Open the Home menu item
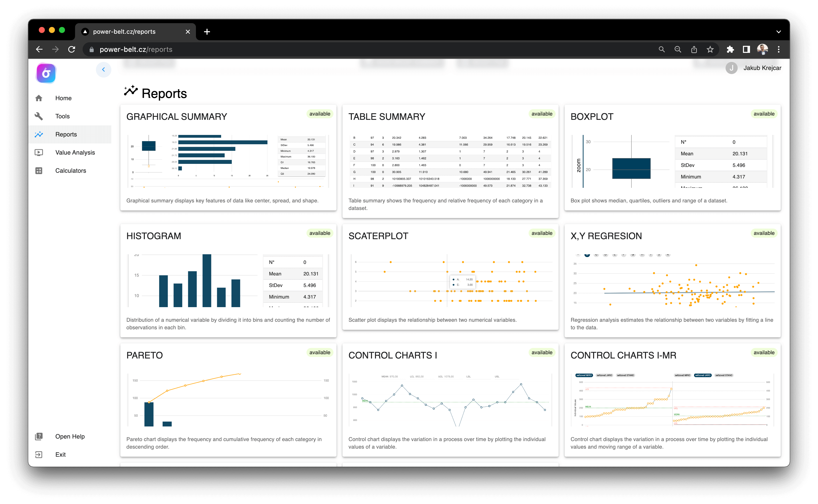818x504 pixels. point(70,98)
